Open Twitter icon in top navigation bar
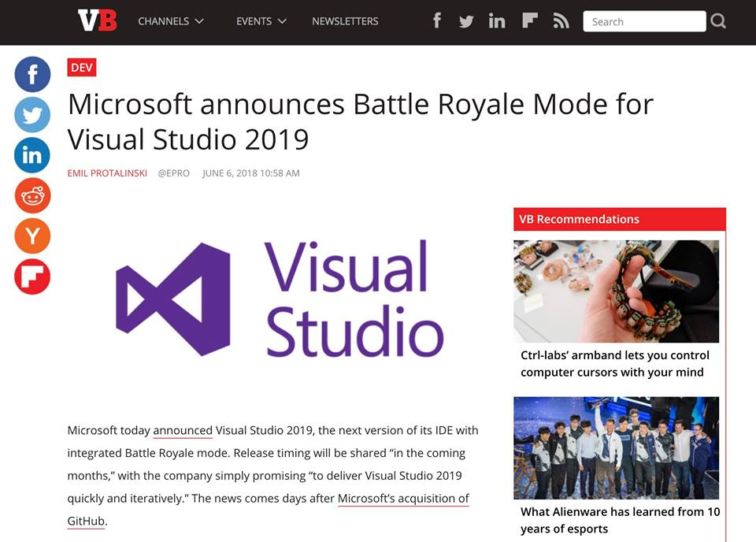Screen dimensions: 756x542 [x=466, y=21]
